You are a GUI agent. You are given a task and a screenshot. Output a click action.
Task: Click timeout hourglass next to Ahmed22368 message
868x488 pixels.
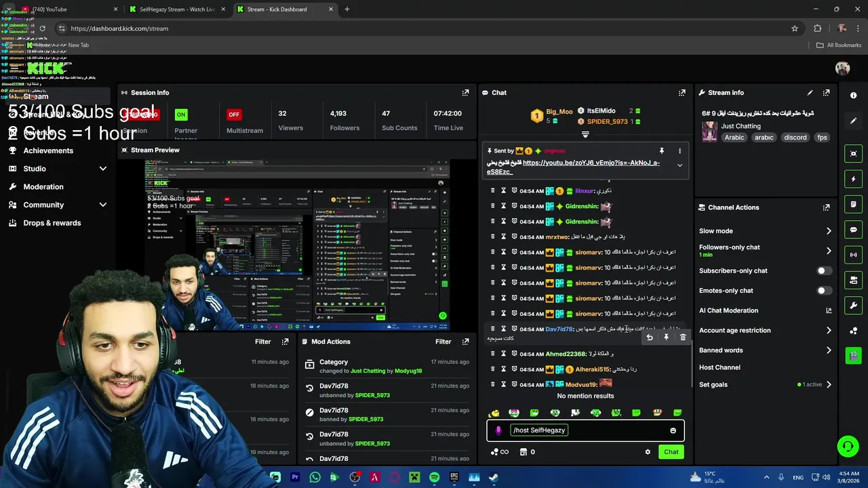click(503, 354)
